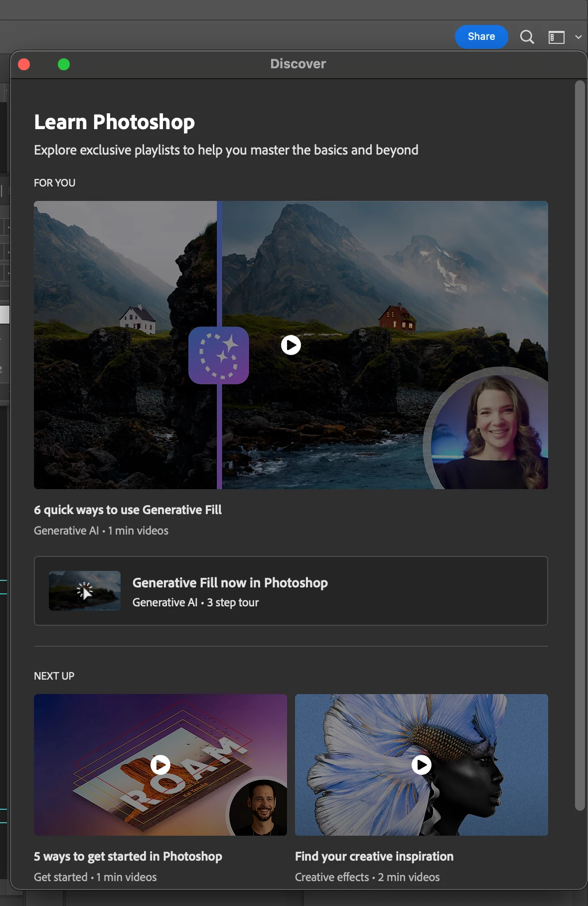Click the 'FOR YOU' section label
The width and height of the screenshot is (588, 906).
pos(55,183)
